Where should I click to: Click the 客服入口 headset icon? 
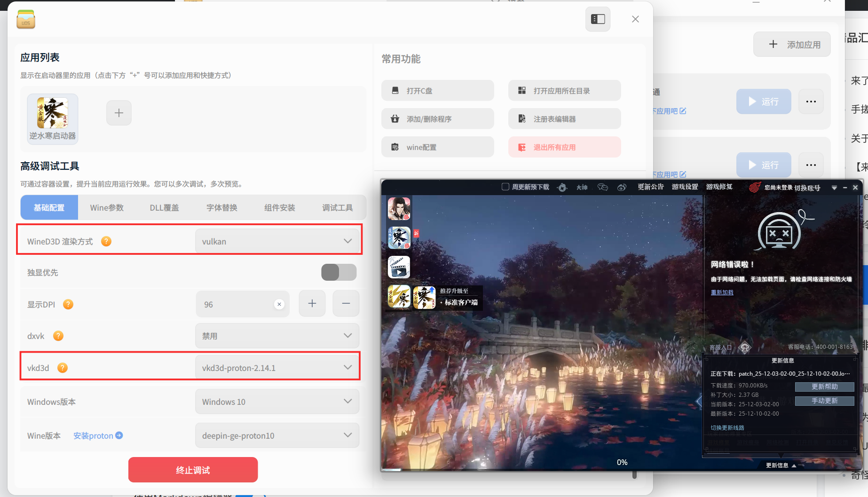click(x=745, y=347)
